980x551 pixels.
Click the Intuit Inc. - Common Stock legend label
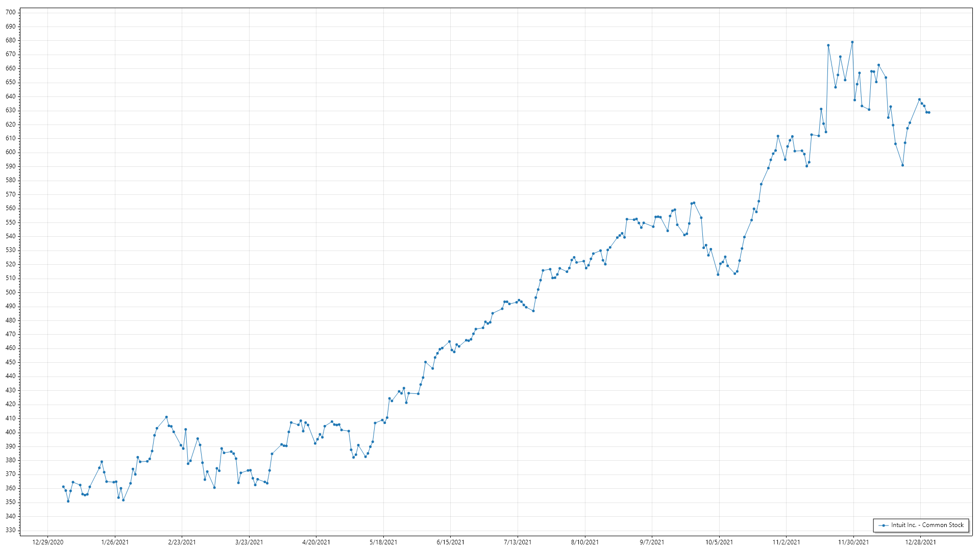point(927,525)
